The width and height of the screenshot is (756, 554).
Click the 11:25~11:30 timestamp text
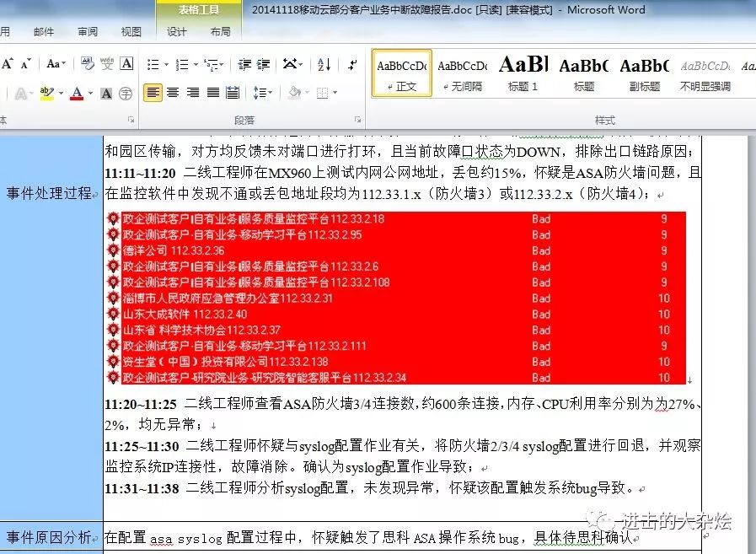(142, 446)
